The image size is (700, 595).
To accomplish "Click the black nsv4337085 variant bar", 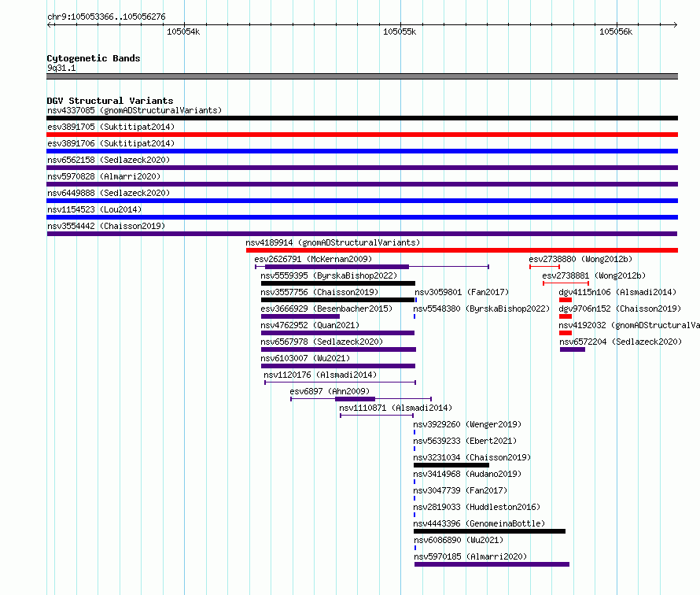I will coord(362,118).
